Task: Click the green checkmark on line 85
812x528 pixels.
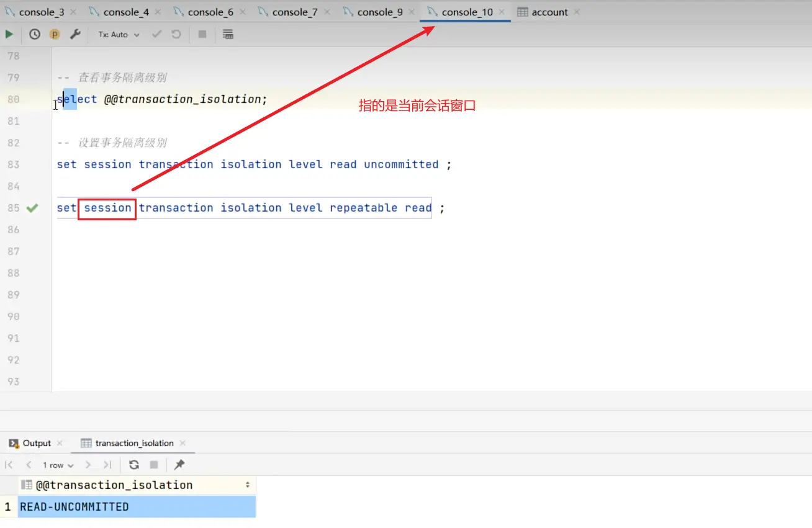Action: coord(32,208)
